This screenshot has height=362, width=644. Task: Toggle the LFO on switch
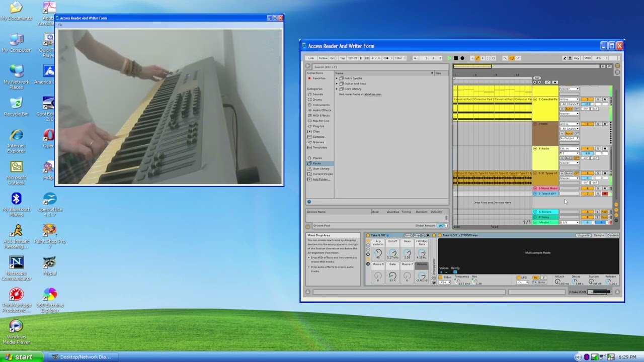519,278
